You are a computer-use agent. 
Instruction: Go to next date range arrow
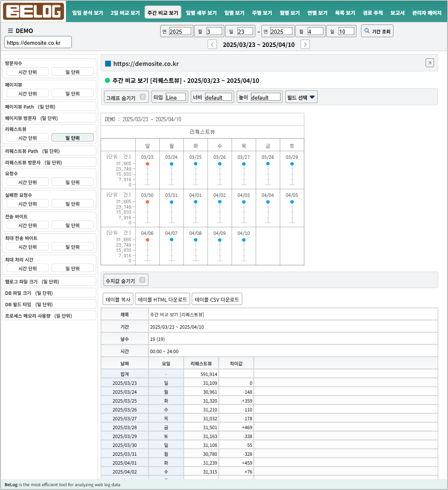click(x=305, y=44)
